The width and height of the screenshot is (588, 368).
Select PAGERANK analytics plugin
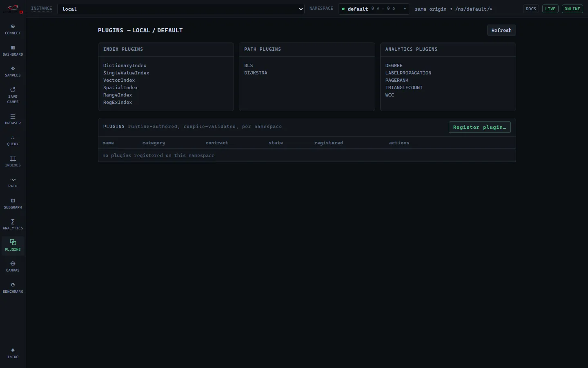click(397, 80)
